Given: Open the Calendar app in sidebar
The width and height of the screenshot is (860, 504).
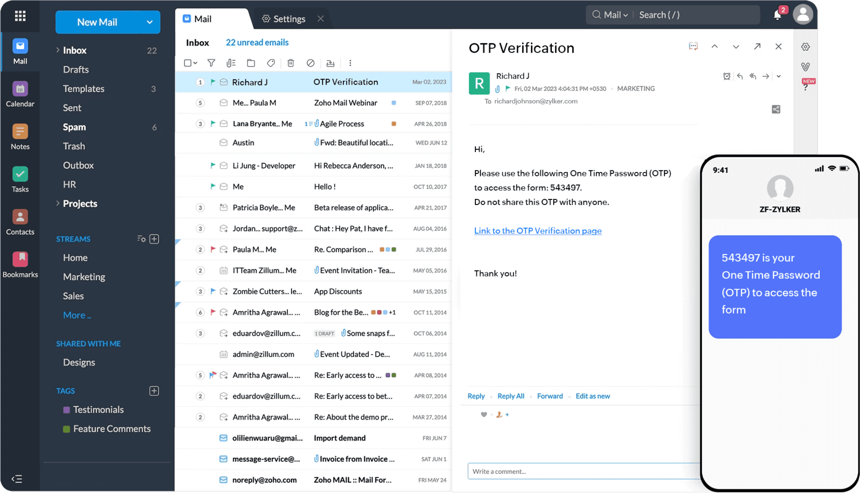Looking at the screenshot, I should pyautogui.click(x=20, y=94).
